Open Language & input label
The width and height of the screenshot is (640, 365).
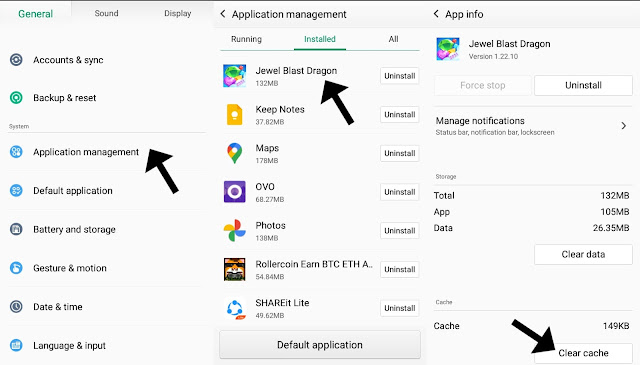[69, 346]
